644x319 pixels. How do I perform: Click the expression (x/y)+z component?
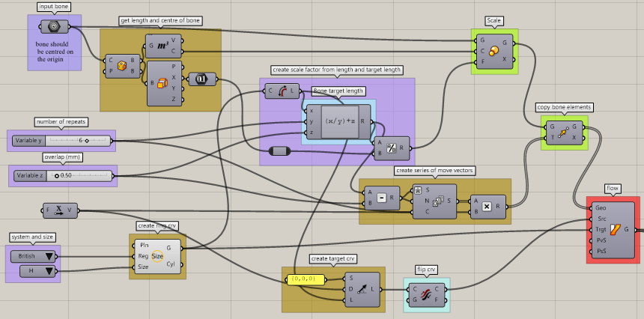pos(341,121)
